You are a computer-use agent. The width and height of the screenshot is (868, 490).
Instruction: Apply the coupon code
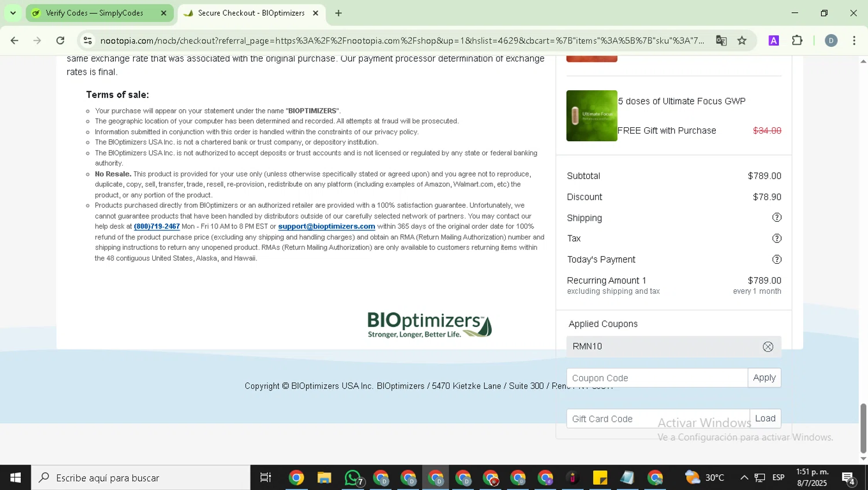(x=764, y=378)
